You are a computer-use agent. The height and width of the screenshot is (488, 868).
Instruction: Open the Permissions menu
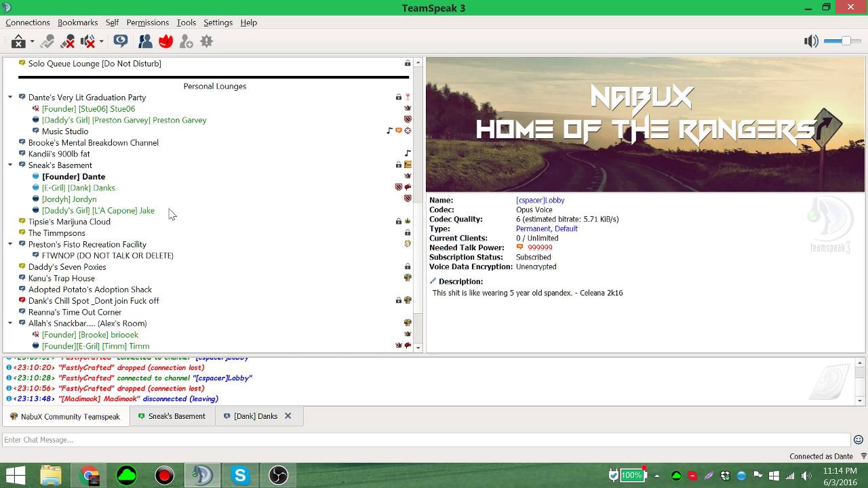click(x=147, y=22)
